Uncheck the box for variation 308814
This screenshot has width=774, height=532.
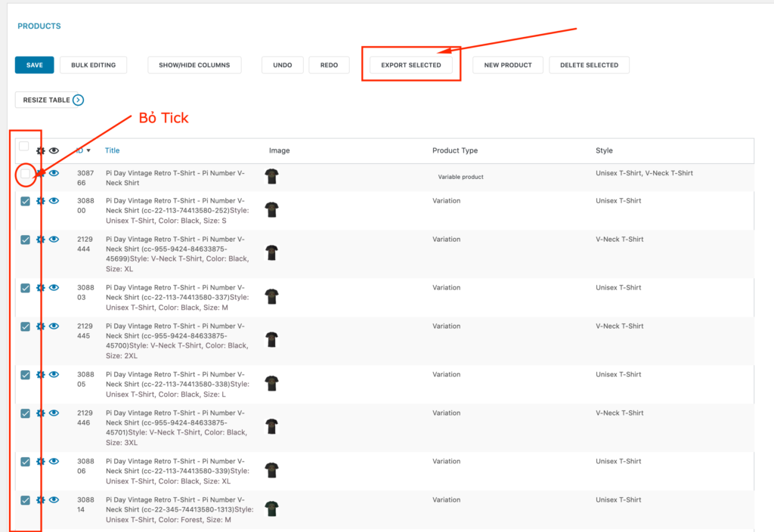25,500
